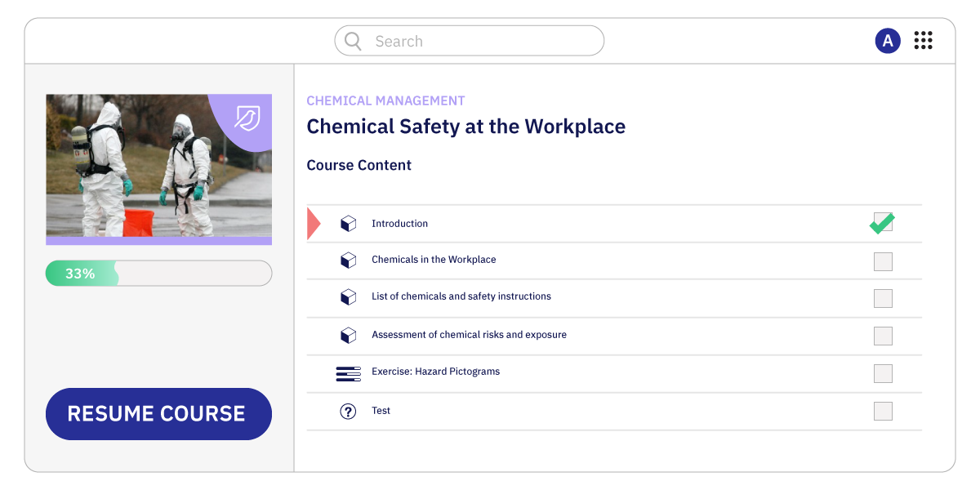This screenshot has width=980, height=490.
Task: Click the CHEMICAL MANAGEMENT category label
Action: [x=385, y=100]
